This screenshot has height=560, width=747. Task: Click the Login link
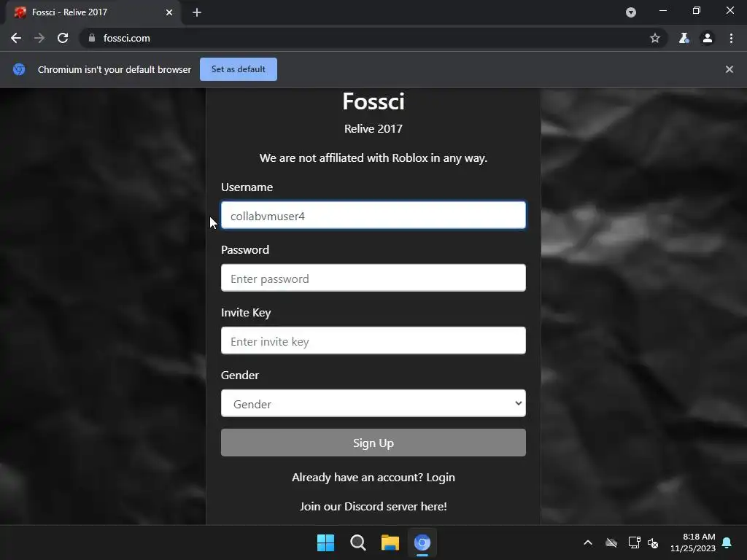[441, 477]
